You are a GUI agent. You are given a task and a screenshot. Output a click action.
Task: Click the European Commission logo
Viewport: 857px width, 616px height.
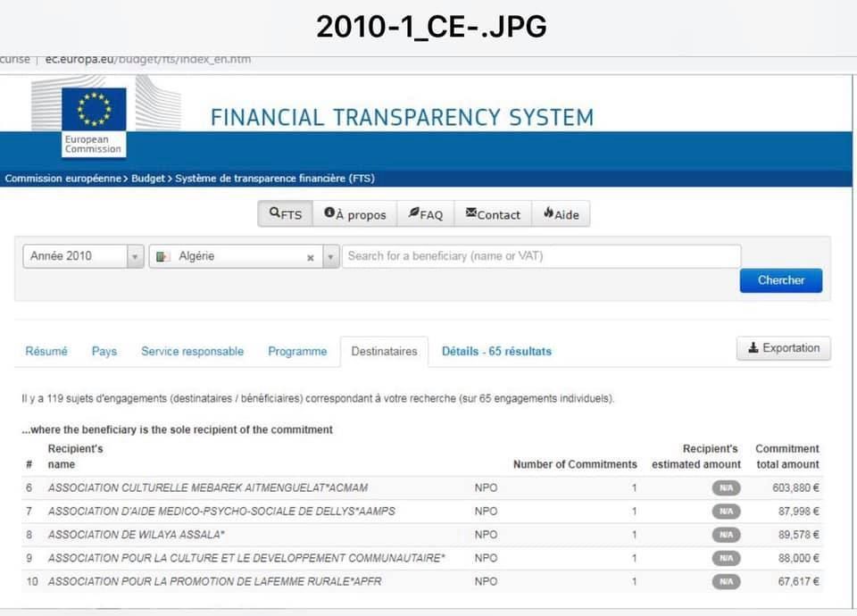coord(94,118)
